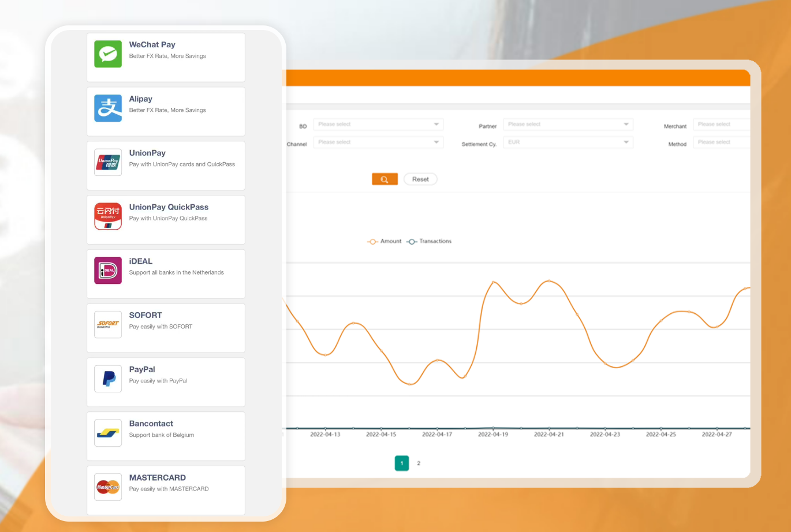Viewport: 791px width, 532px height.
Task: Click the 2022-04-27 axis label
Action: (717, 434)
